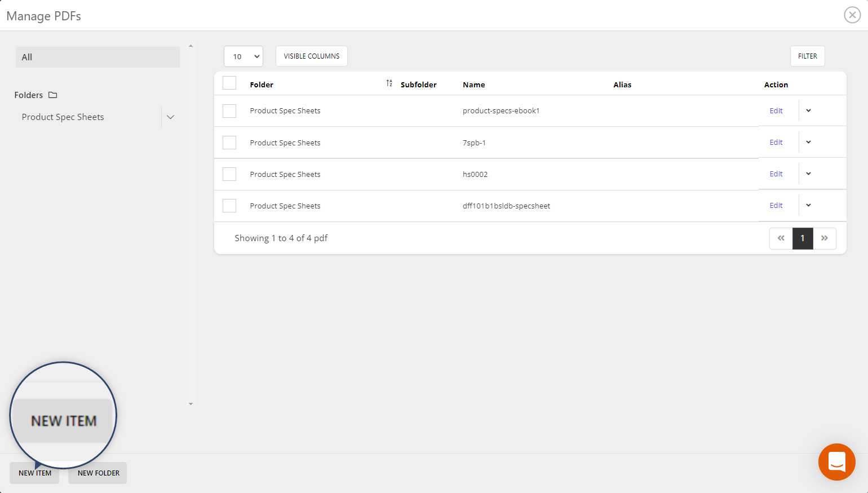The height and width of the screenshot is (493, 868).
Task: Open the rows-per-page dropdown
Action: (243, 56)
